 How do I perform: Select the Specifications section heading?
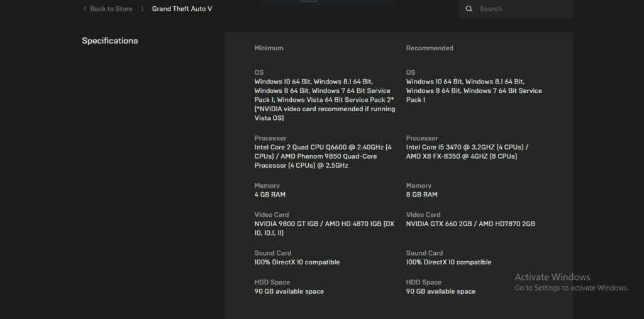110,41
